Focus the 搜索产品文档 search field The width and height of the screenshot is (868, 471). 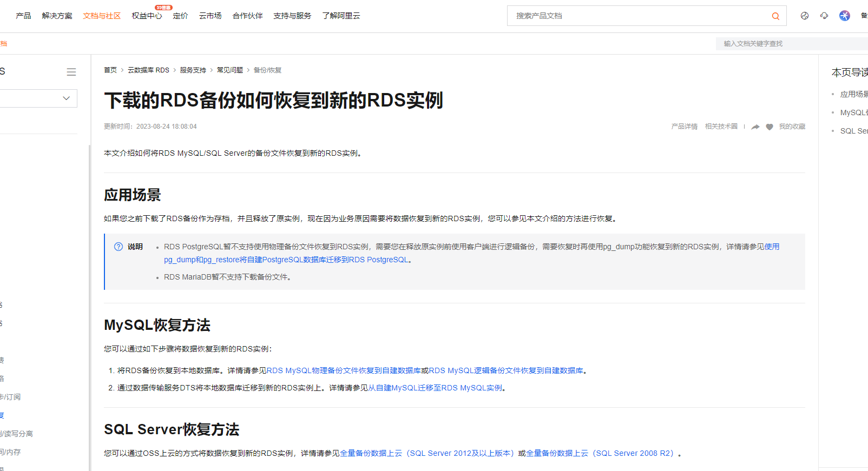639,16
